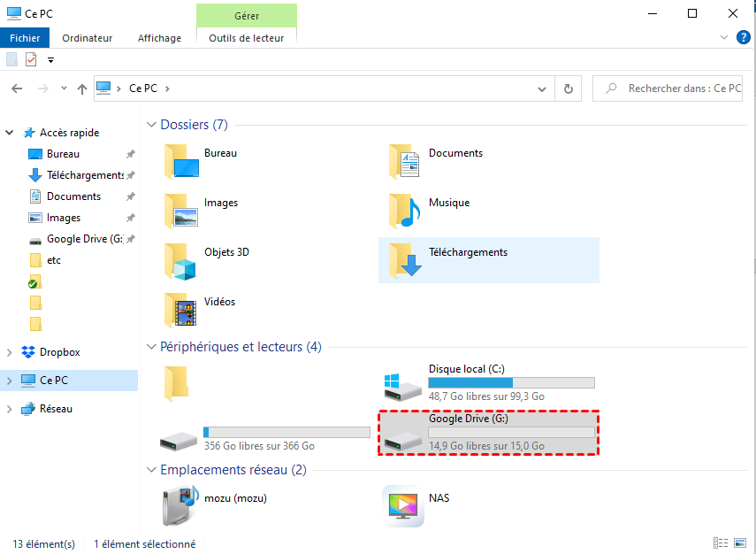Collapse the Emplacements réseau (2) group
Viewport: 756px width, 554px height.
(x=151, y=470)
